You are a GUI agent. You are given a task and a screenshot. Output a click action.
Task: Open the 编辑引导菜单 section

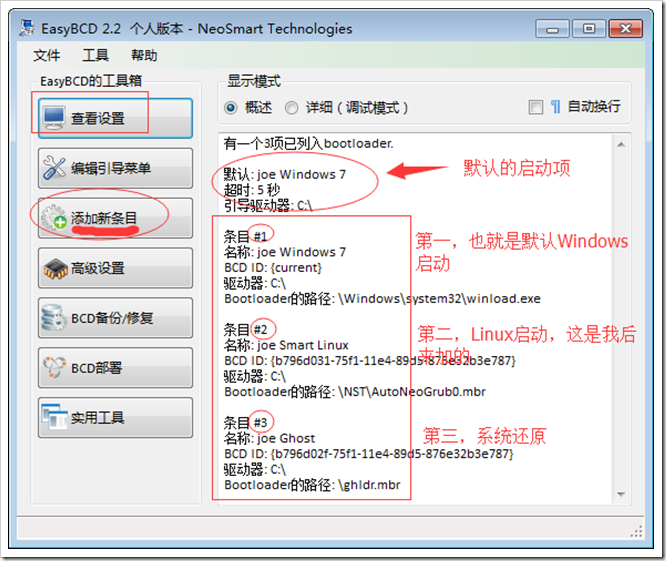point(115,168)
